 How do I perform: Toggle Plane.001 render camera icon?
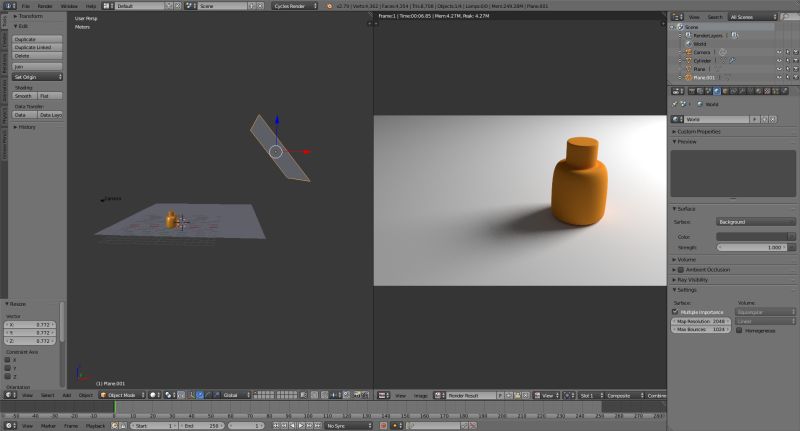tap(795, 78)
